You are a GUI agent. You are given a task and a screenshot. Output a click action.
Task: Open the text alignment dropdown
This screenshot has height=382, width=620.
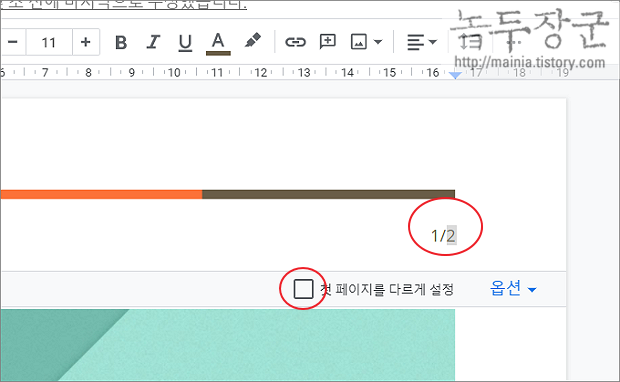click(422, 42)
